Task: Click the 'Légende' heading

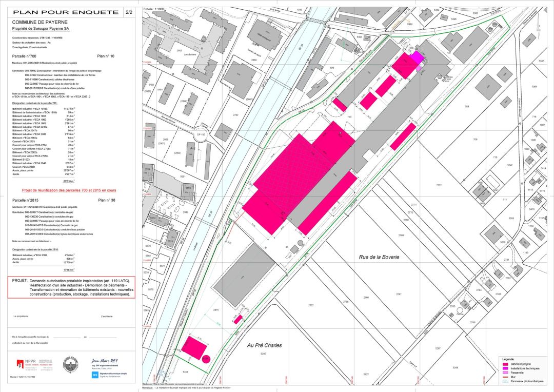Action: point(508,359)
